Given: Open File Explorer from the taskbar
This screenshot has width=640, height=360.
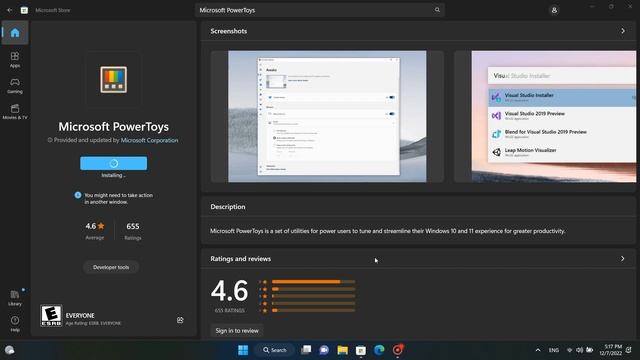Looking at the screenshot, I should (x=342, y=350).
